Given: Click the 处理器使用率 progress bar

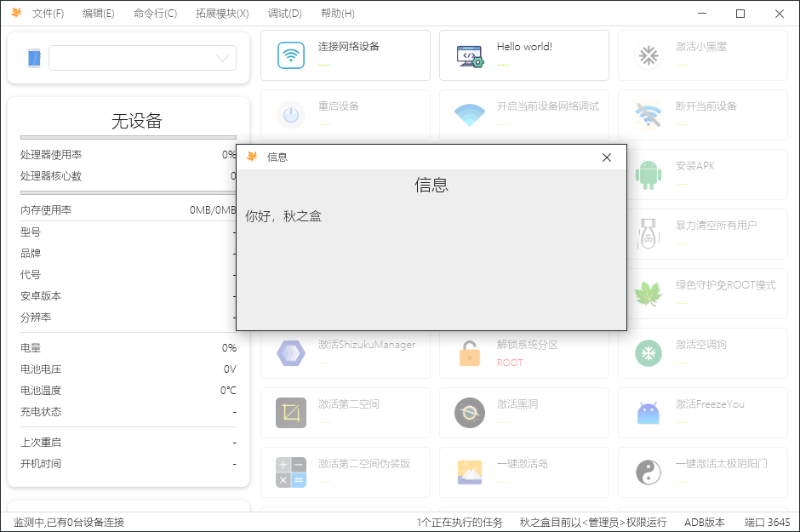Looking at the screenshot, I should pyautogui.click(x=128, y=137).
